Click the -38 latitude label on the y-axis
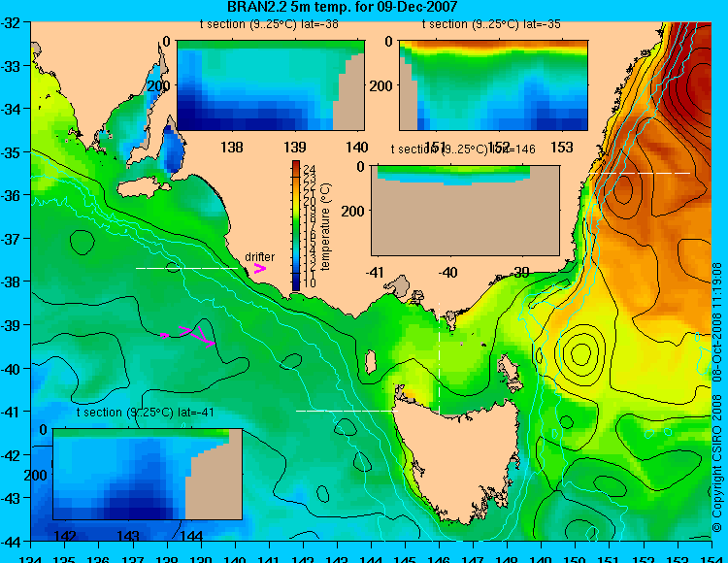 (x=11, y=282)
